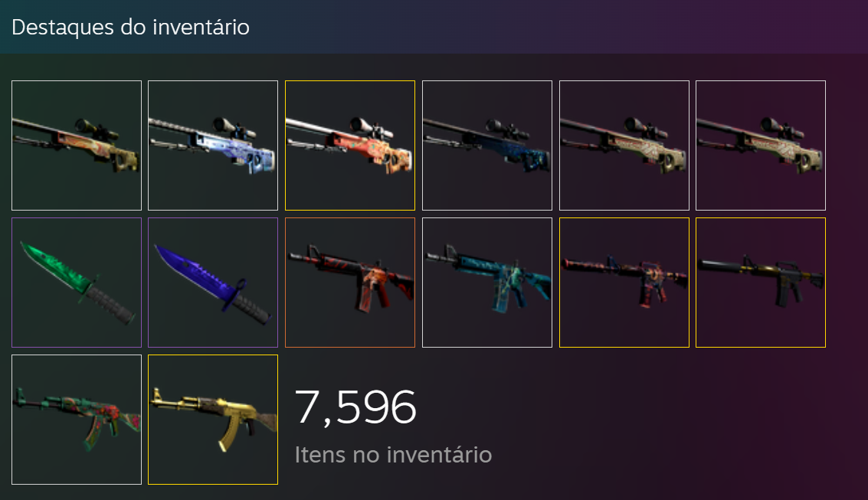Screen dimensions: 868x500
Task: Select the blue and white AWP skin
Action: pos(213,145)
